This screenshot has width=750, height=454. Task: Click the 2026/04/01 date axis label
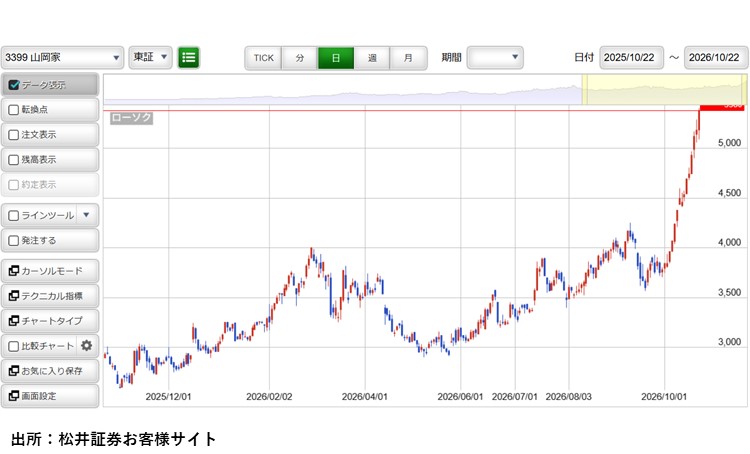[x=365, y=397]
